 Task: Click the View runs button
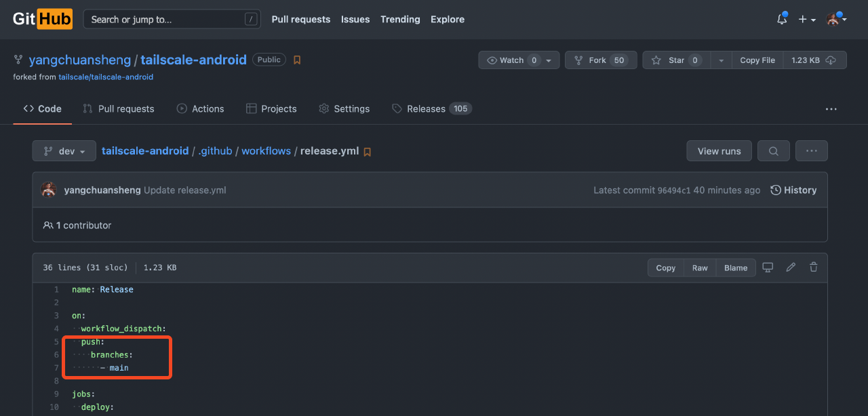point(719,151)
